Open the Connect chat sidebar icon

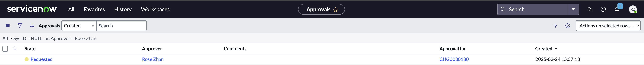click(x=590, y=9)
